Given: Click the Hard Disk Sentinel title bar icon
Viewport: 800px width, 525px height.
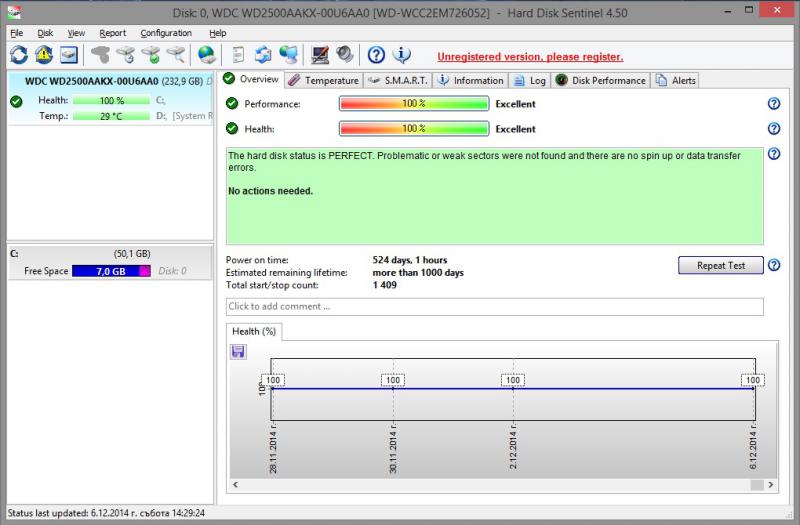Looking at the screenshot, I should (14, 12).
